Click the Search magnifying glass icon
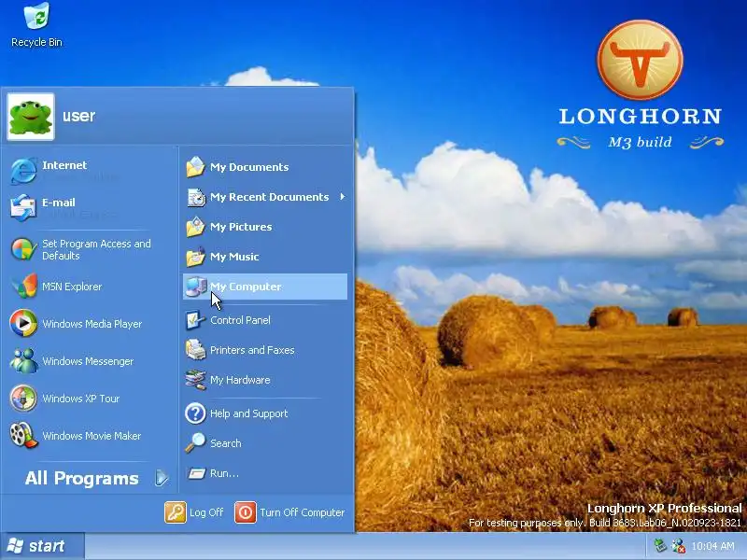747x560 pixels. pos(195,442)
